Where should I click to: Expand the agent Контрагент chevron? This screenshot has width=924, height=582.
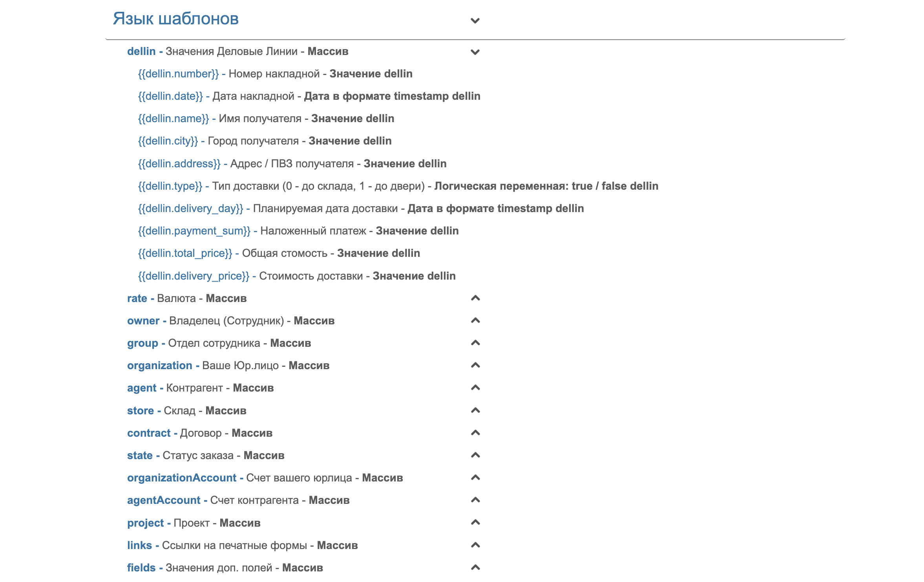pyautogui.click(x=475, y=388)
